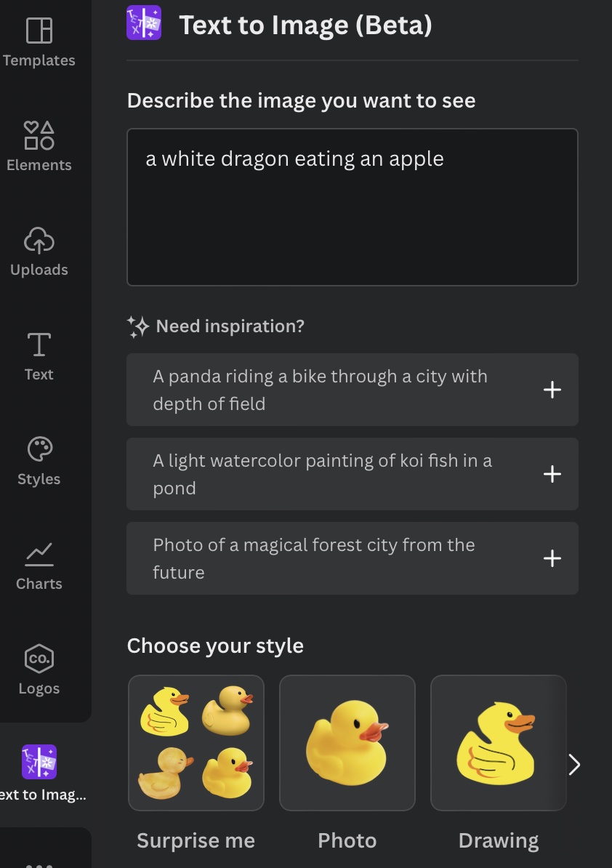Screen dimensions: 612x868
Task: Add the koi fish watercolor prompt
Action: (552, 474)
